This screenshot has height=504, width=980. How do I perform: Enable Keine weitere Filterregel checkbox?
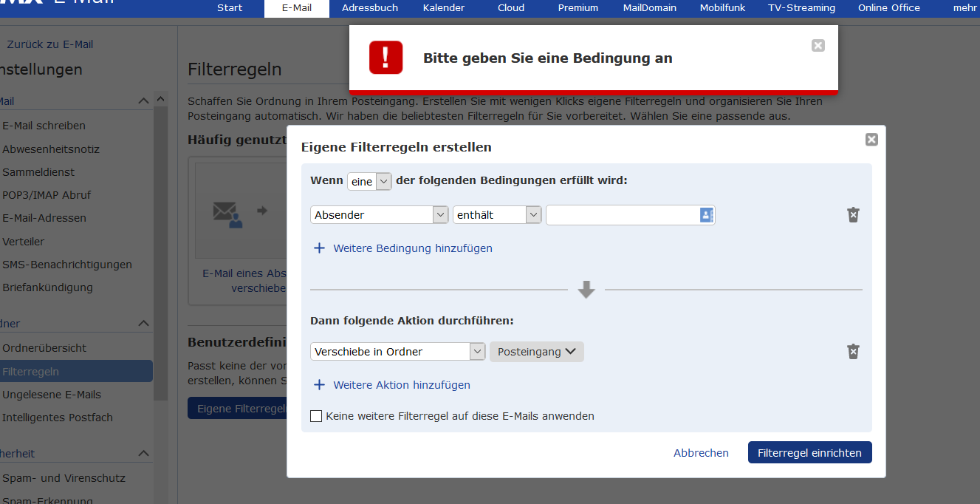pos(316,416)
